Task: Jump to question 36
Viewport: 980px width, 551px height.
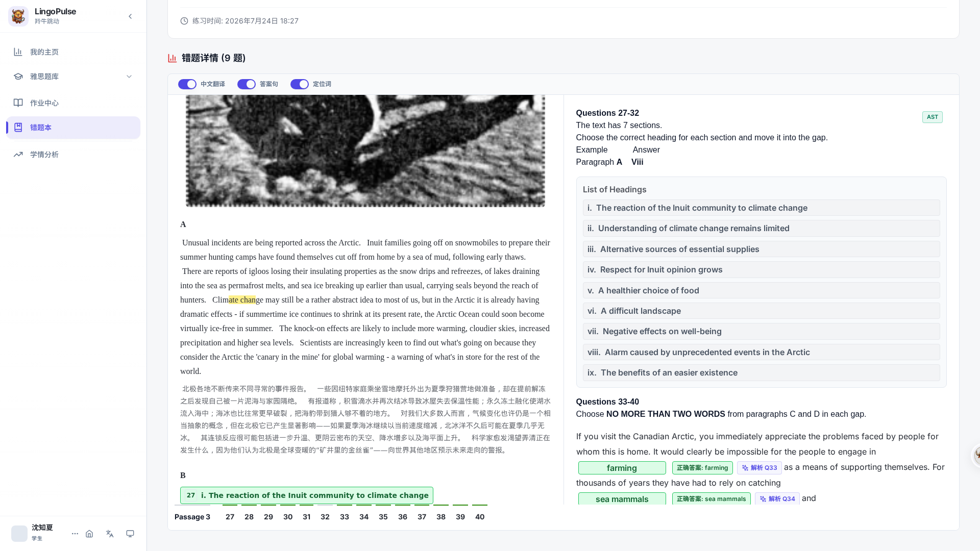Action: click(x=403, y=517)
